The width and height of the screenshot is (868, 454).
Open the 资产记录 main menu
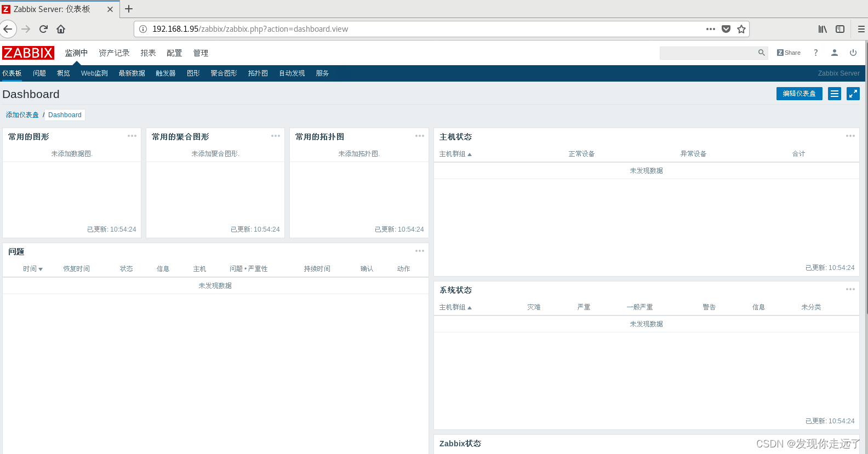point(114,53)
